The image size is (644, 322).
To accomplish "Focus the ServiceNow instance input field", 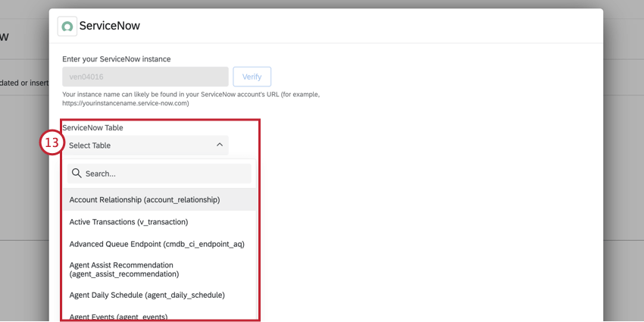I will [145, 77].
